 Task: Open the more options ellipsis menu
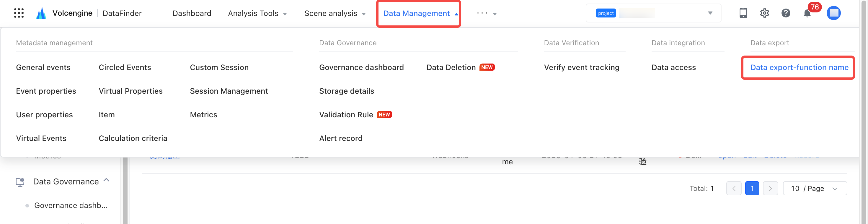(x=486, y=14)
